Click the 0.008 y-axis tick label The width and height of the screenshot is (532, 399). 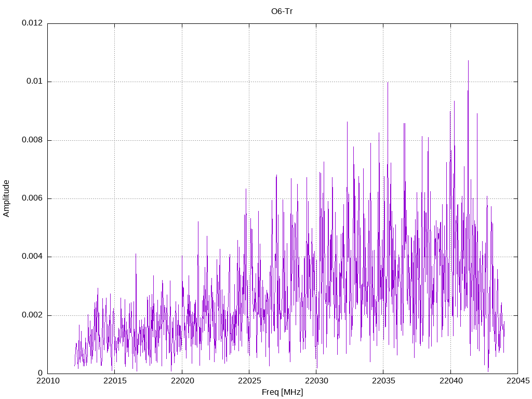(32, 140)
